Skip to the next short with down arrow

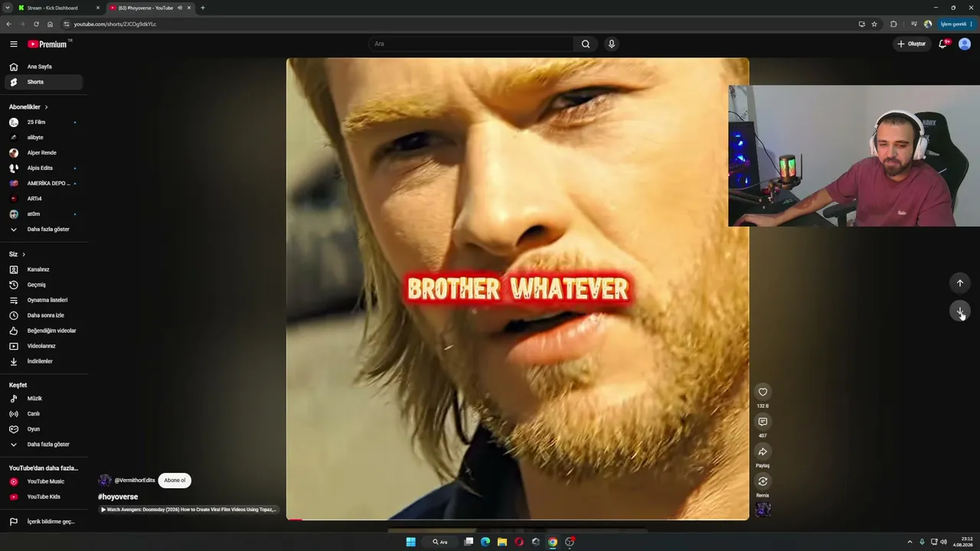pos(960,311)
